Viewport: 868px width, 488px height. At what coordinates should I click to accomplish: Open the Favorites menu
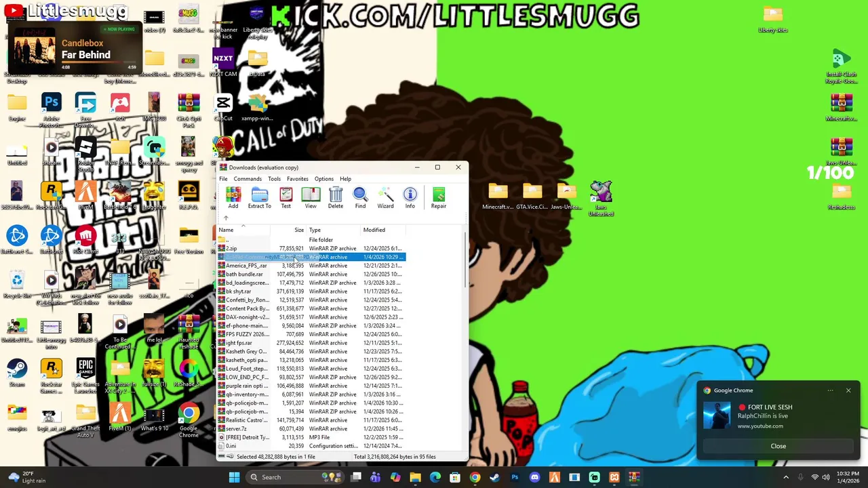click(297, 179)
